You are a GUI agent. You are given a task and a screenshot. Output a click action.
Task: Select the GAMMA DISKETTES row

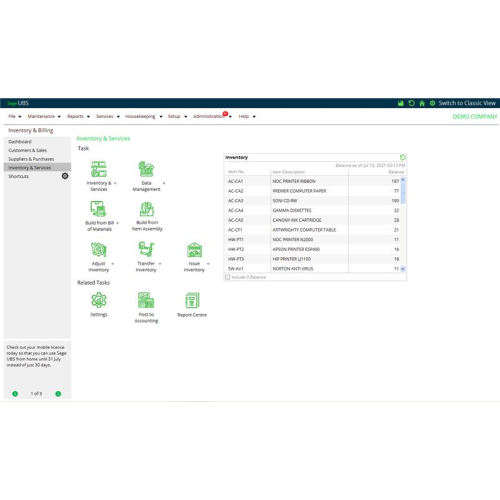(312, 210)
